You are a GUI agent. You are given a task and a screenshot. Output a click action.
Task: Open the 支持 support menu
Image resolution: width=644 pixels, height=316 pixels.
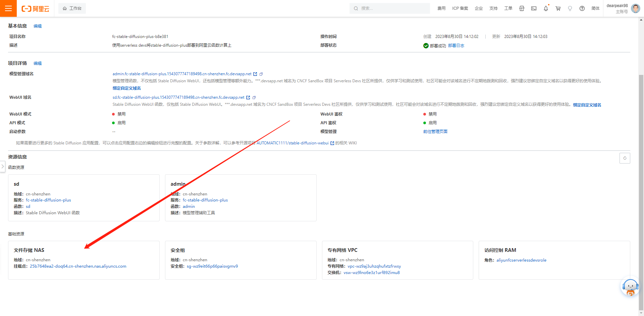coord(493,8)
